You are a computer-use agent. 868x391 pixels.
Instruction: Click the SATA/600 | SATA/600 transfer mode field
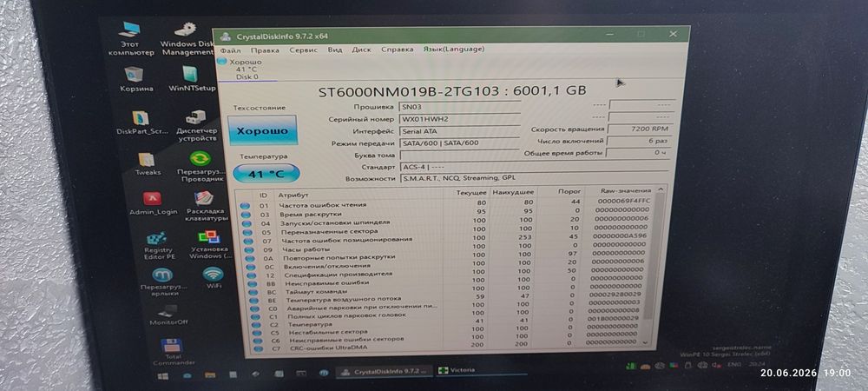461,142
